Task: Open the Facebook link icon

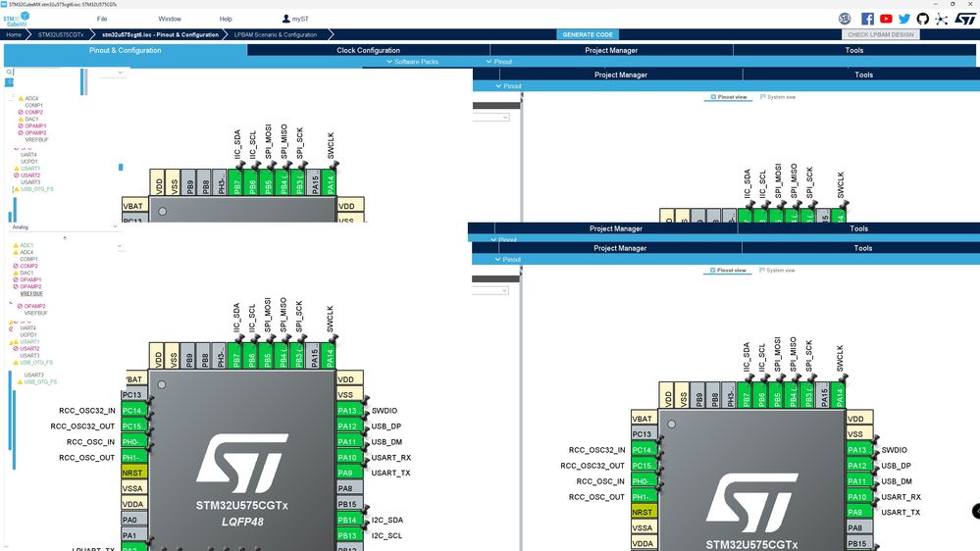Action: [867, 19]
